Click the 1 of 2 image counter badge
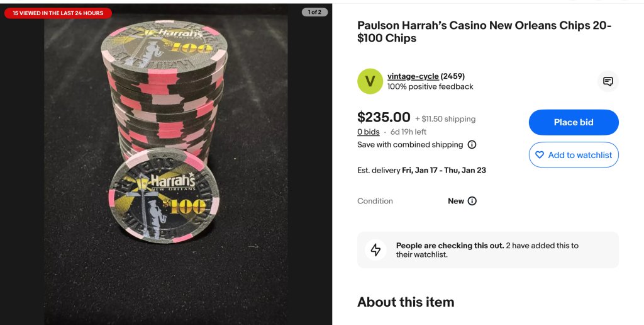Viewport: 644px width, 325px height. pyautogui.click(x=314, y=13)
